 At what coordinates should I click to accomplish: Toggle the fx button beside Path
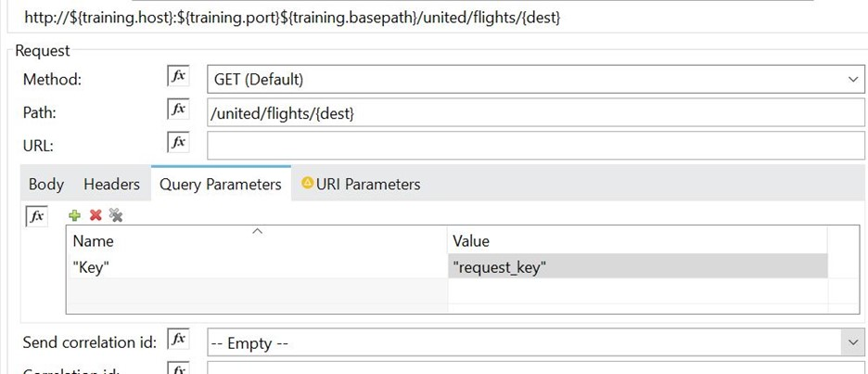pyautogui.click(x=178, y=111)
